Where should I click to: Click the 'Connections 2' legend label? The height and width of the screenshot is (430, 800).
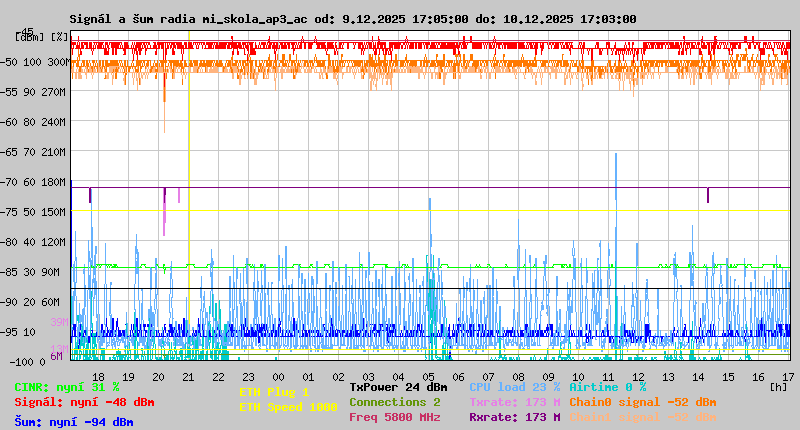pyautogui.click(x=395, y=402)
